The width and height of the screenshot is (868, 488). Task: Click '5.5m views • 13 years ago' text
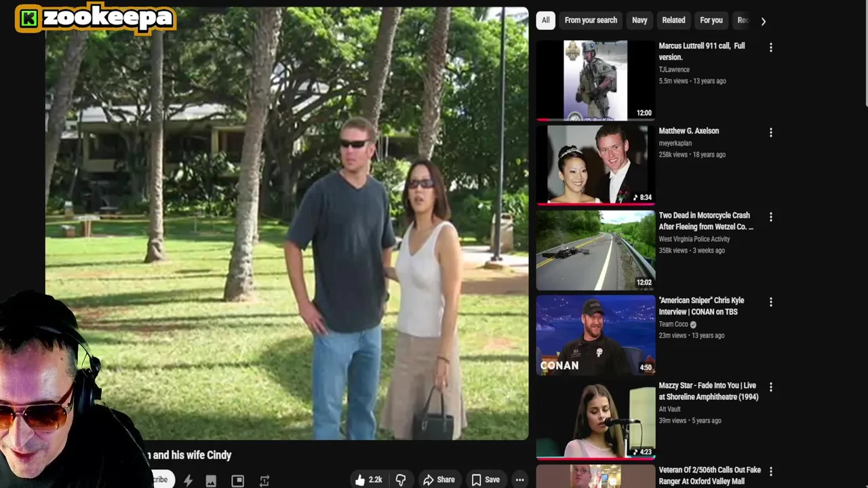coord(692,81)
